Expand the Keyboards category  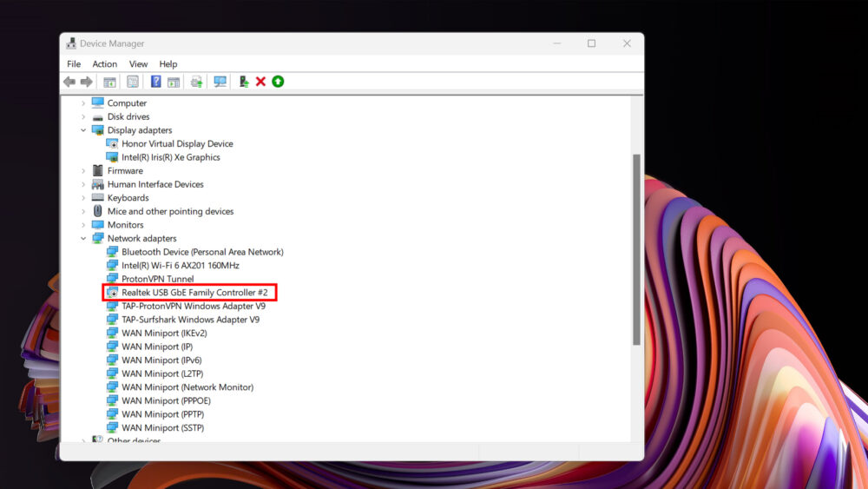click(84, 198)
